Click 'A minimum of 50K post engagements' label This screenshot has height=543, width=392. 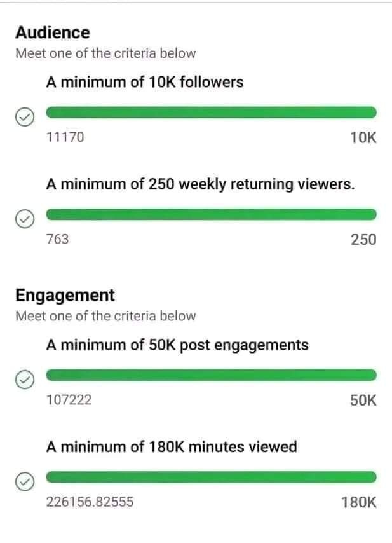click(x=177, y=345)
